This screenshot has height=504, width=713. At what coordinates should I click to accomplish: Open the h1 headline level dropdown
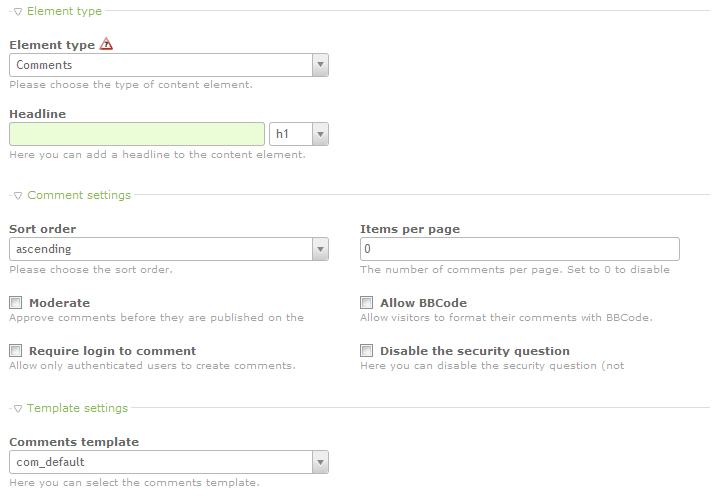click(x=299, y=134)
